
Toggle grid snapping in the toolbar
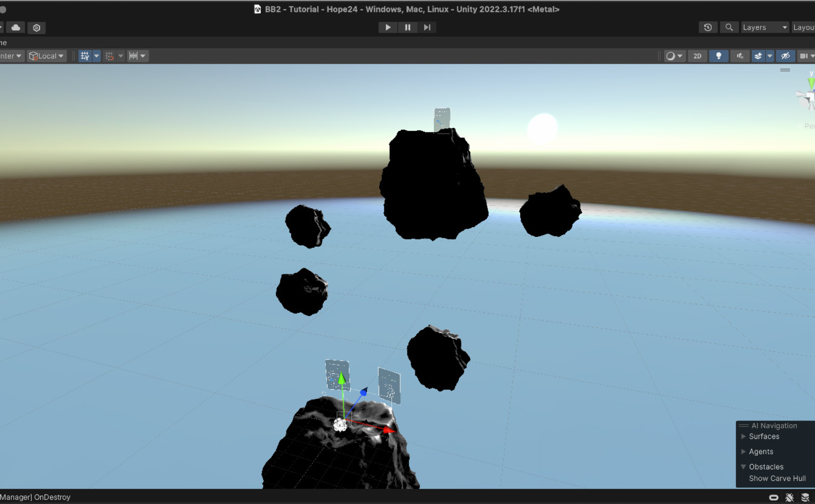(110, 56)
